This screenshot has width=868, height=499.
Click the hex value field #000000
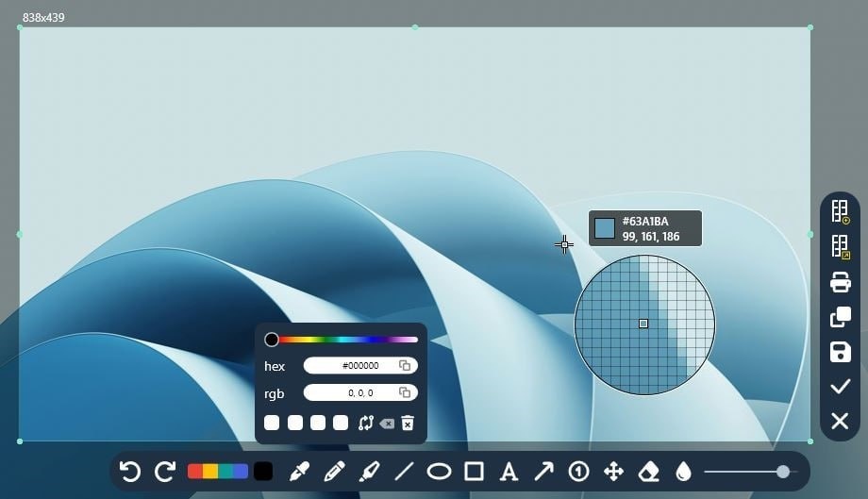[x=360, y=366]
